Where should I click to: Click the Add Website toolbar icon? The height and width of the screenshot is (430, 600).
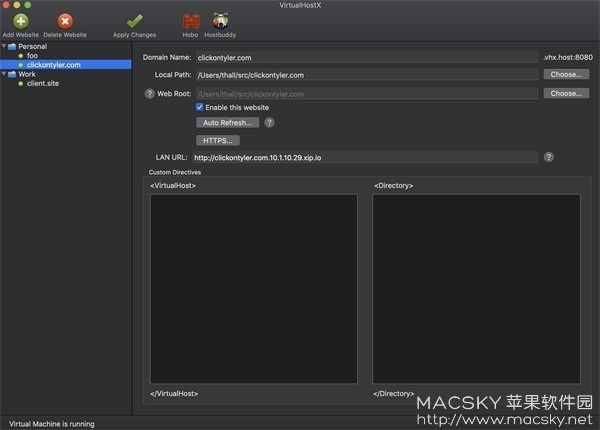point(21,21)
